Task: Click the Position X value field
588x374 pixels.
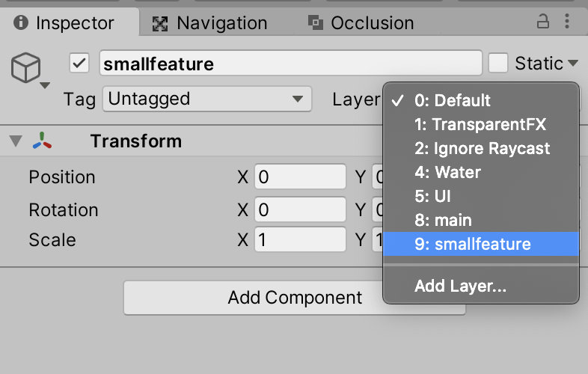Action: 300,177
